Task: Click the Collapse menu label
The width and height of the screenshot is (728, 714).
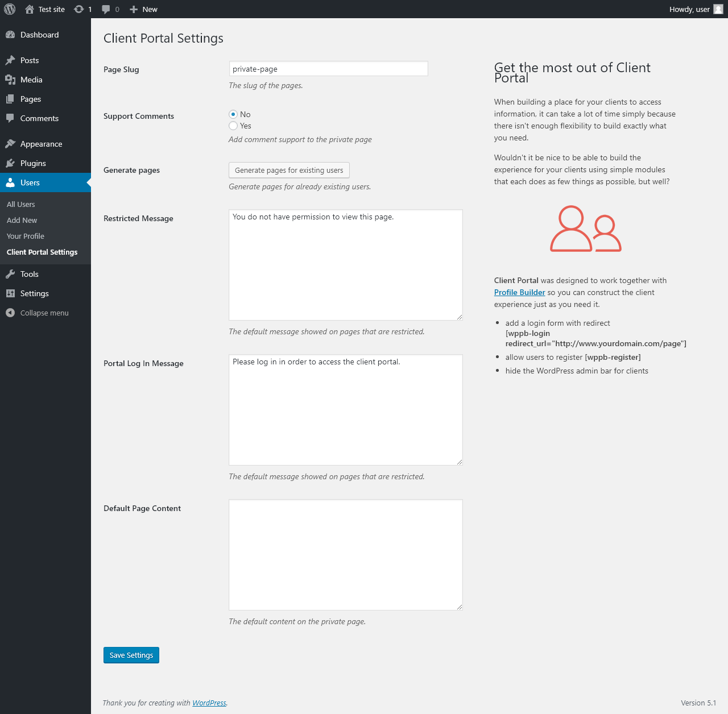Action: (x=44, y=313)
